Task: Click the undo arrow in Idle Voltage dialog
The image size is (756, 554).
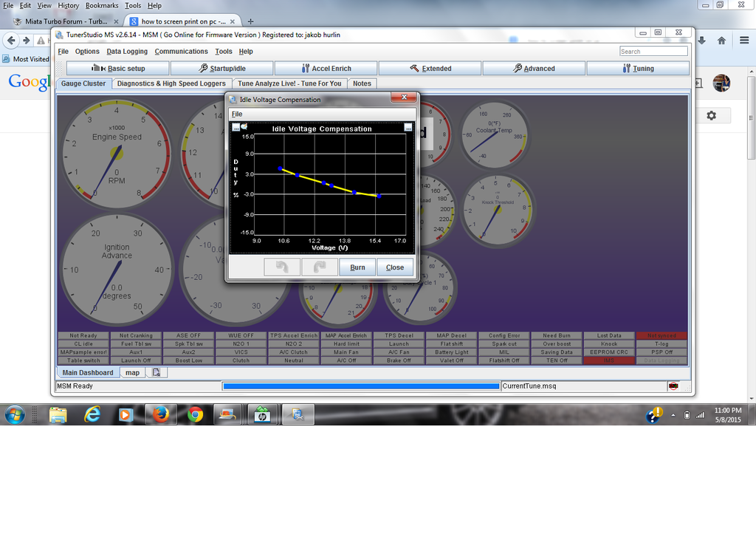Action: (282, 267)
